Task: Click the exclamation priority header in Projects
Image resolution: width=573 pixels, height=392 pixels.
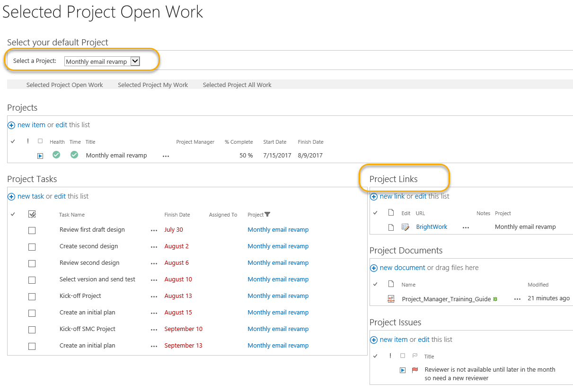Action: point(28,141)
